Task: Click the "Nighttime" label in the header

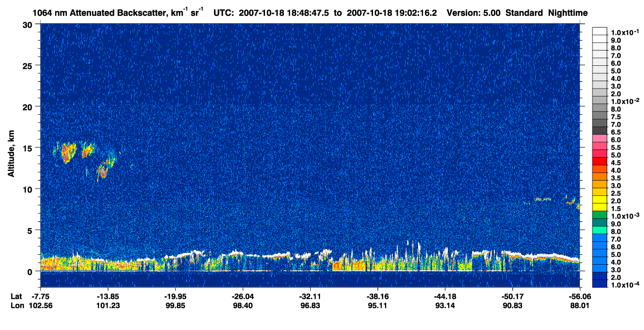Action: tap(569, 13)
